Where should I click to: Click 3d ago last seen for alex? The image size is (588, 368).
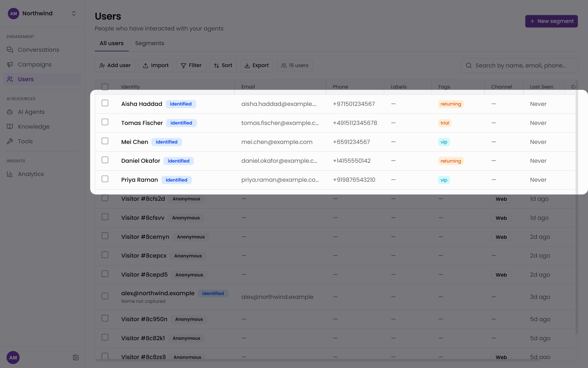click(x=540, y=297)
